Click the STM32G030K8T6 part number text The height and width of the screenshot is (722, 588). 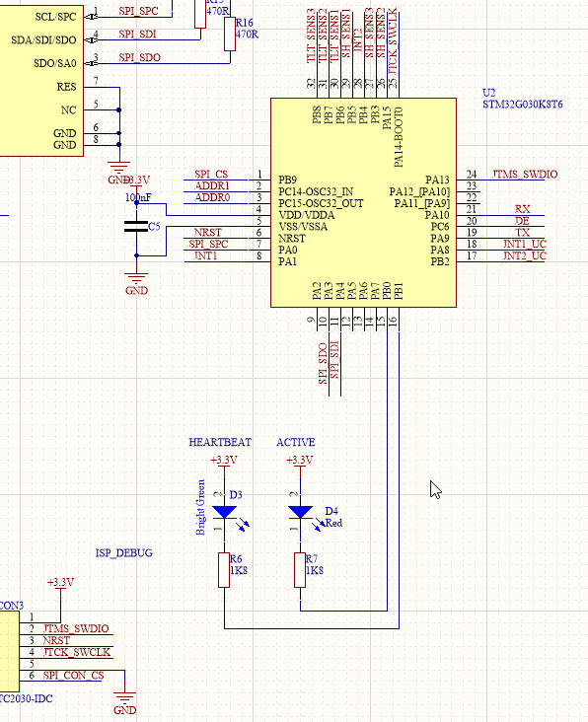tap(523, 105)
